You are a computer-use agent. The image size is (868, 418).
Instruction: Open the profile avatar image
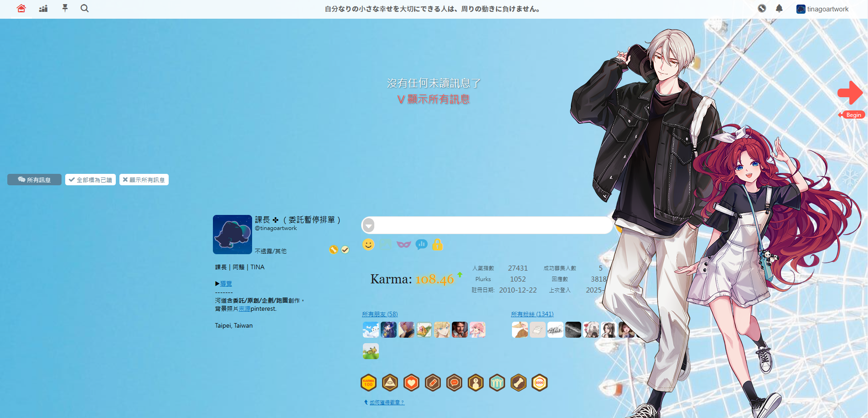click(232, 235)
